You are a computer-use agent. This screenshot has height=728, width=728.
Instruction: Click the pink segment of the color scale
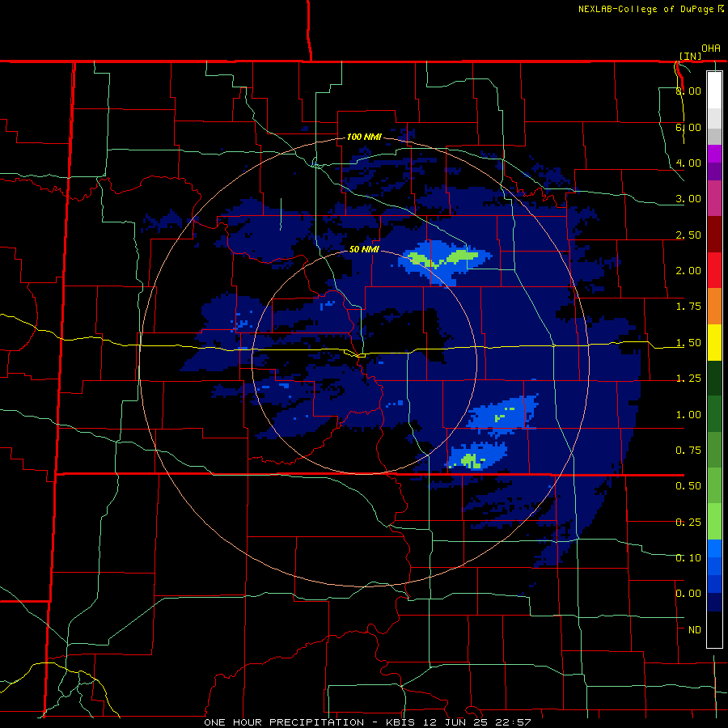point(714,198)
